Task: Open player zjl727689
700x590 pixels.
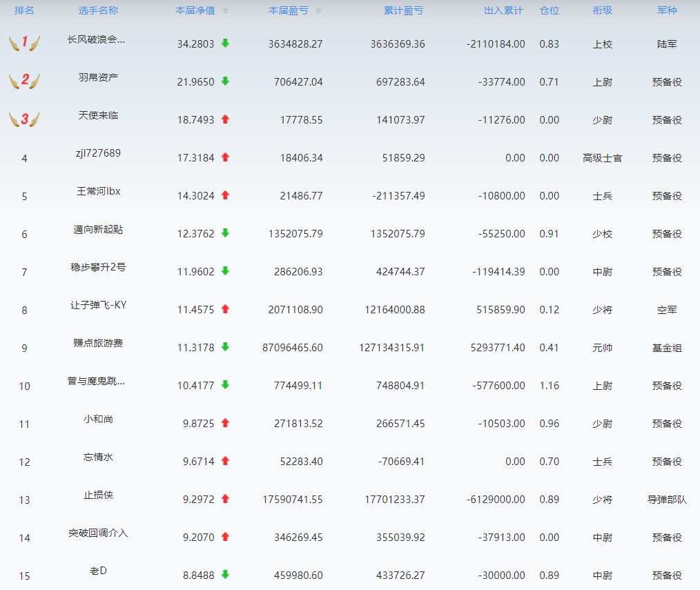Action: click(98, 153)
